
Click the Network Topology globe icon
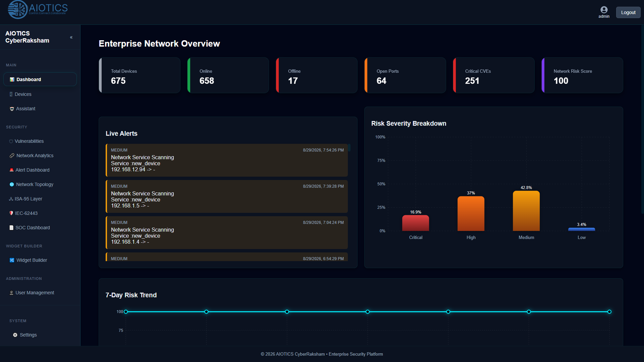pos(12,185)
